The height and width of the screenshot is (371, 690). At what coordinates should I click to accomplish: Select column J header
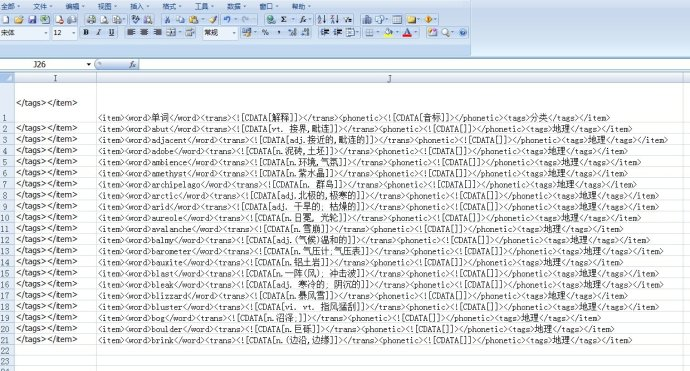point(389,78)
